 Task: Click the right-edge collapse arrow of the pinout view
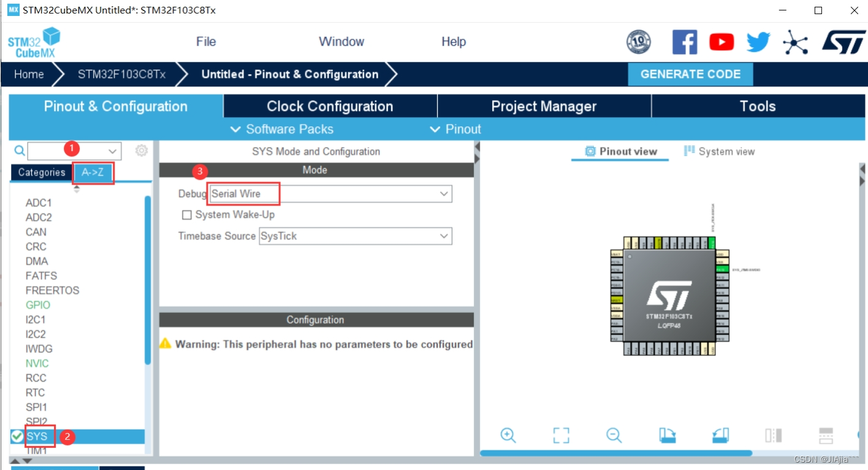pyautogui.click(x=862, y=168)
